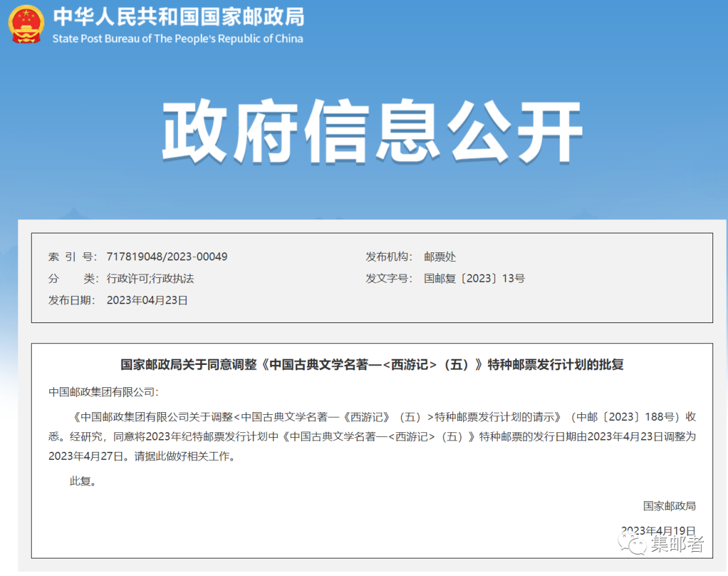Click the document title about 西游记 stamp plan

(x=372, y=365)
